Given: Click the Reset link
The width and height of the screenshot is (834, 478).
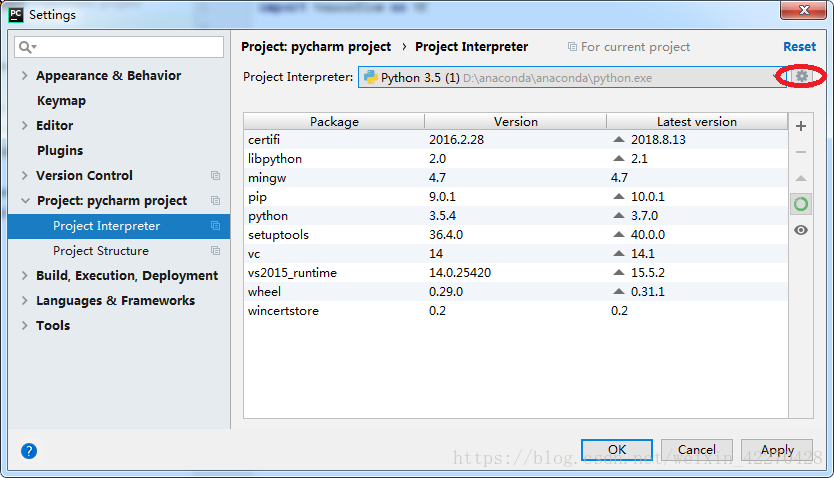Looking at the screenshot, I should [x=799, y=47].
